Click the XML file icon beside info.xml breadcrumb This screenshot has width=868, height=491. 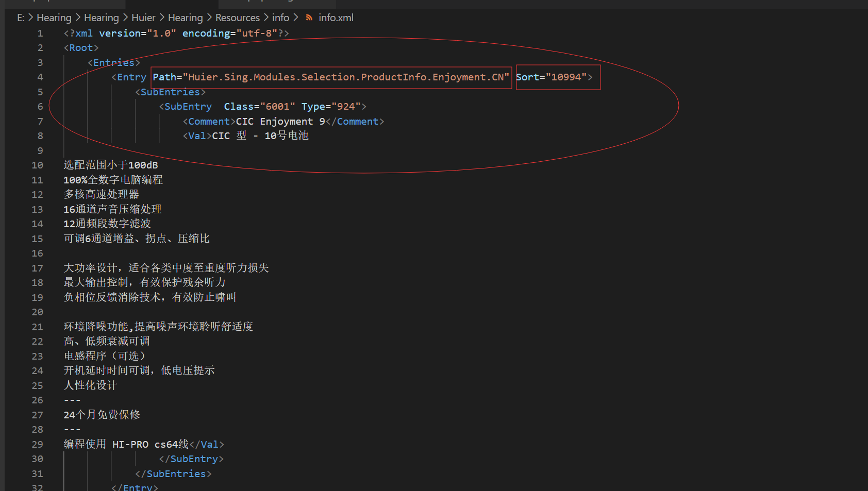309,18
